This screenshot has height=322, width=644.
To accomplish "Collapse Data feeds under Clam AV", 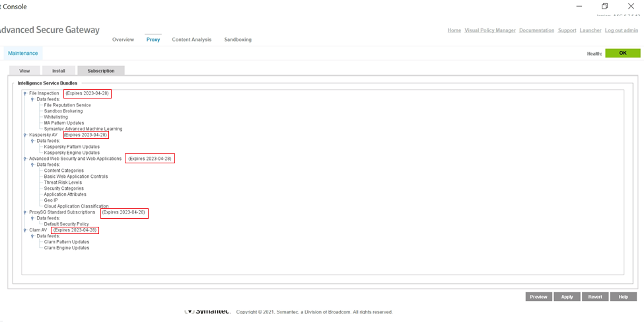I will (x=32, y=237).
